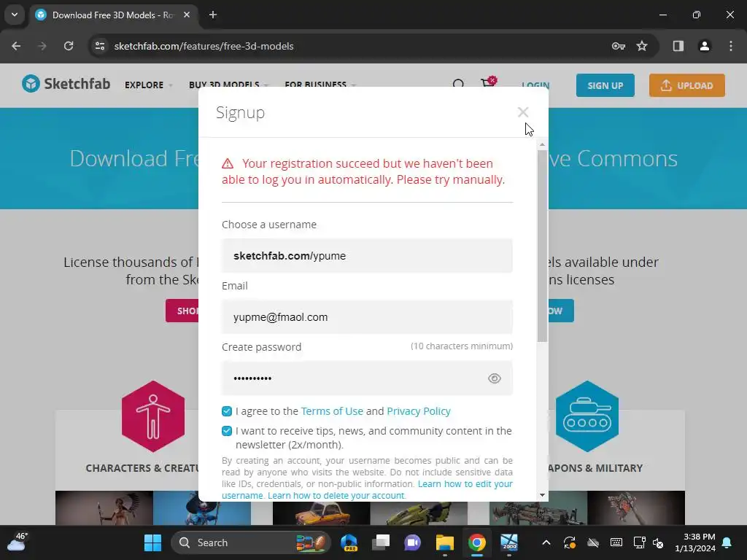Uncheck the newsletter tips checkbox
The width and height of the screenshot is (747, 560).
tap(227, 431)
